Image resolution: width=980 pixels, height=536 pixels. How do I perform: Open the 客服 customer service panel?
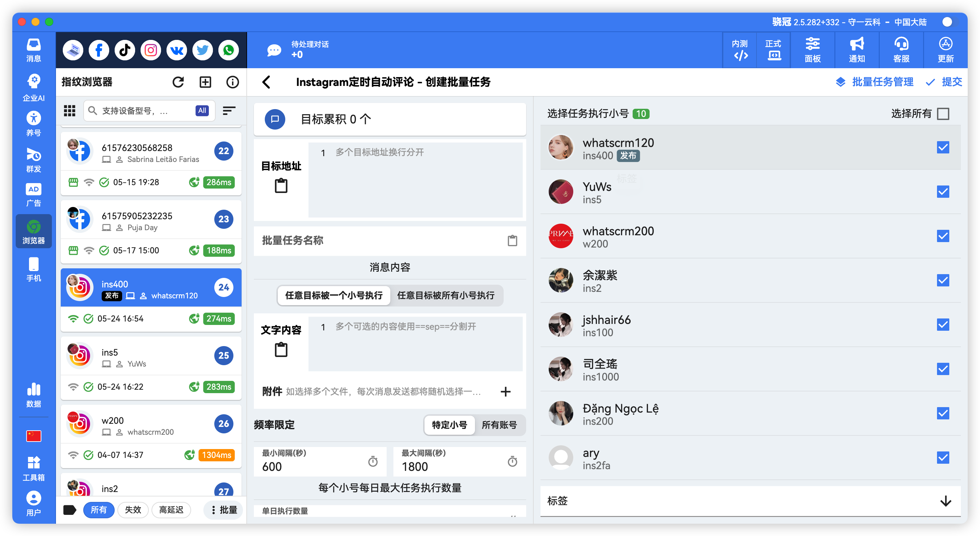pyautogui.click(x=901, y=50)
